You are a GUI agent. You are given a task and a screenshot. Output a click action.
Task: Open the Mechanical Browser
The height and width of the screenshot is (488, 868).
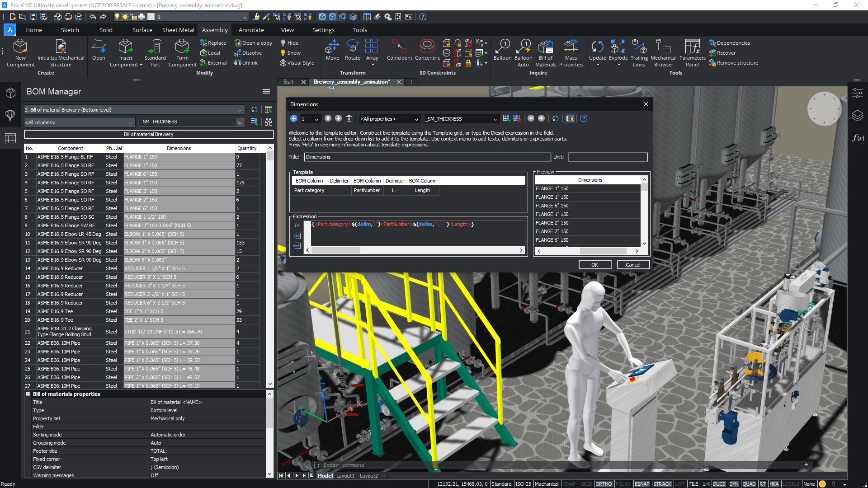coord(663,47)
